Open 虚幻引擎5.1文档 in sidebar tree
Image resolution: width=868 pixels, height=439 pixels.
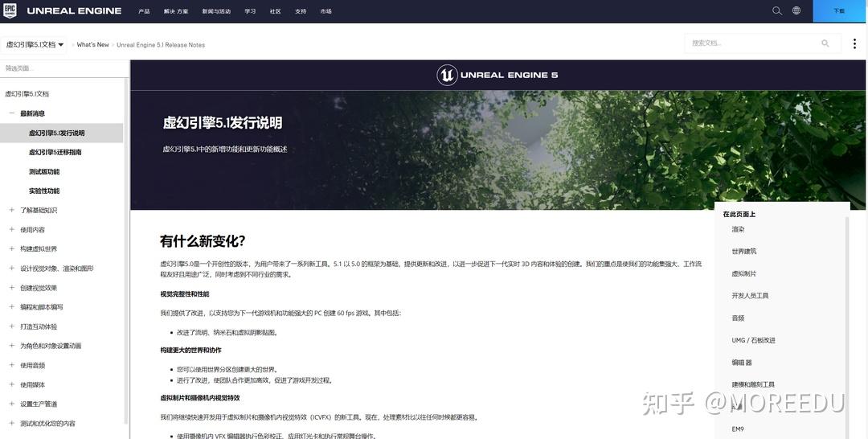point(27,94)
